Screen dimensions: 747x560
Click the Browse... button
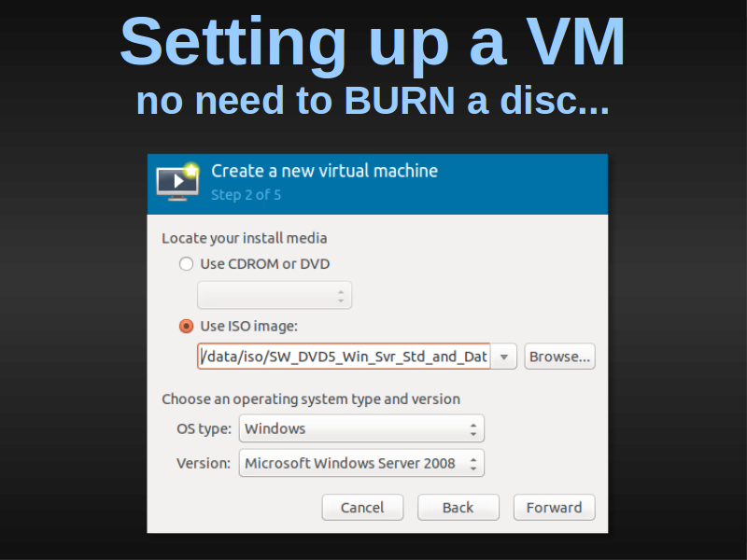(559, 357)
